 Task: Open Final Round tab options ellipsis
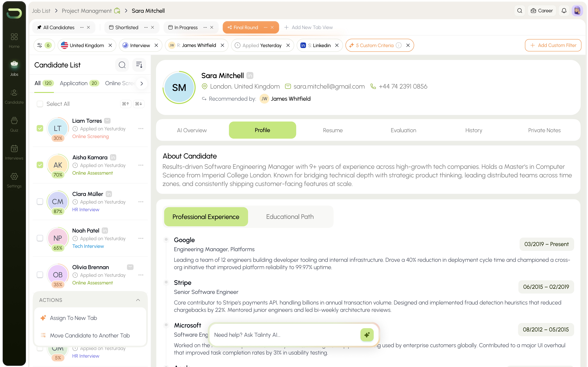[266, 27]
